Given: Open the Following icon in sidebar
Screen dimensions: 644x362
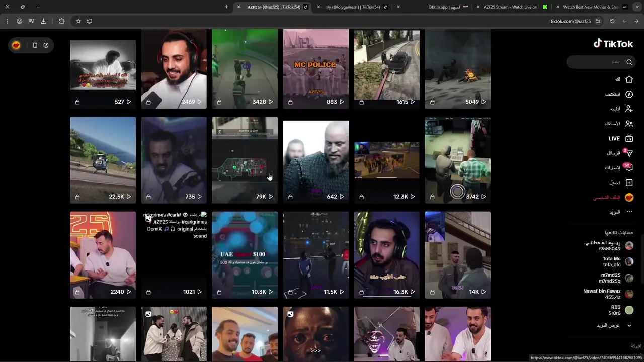Looking at the screenshot, I should tap(629, 109).
